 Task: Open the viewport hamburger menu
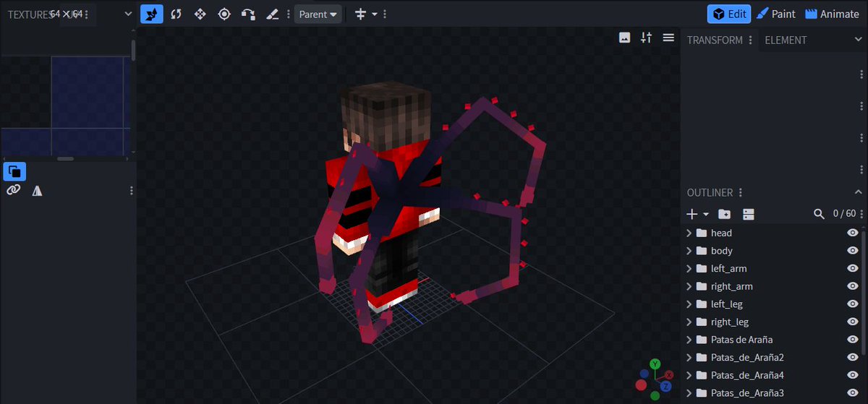pyautogui.click(x=668, y=38)
